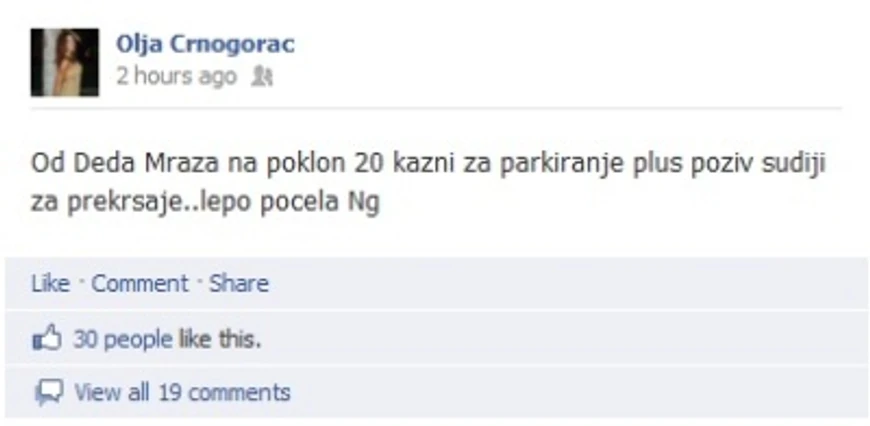Click the Comment link under the post
The width and height of the screenshot is (870, 426).
[x=140, y=283]
